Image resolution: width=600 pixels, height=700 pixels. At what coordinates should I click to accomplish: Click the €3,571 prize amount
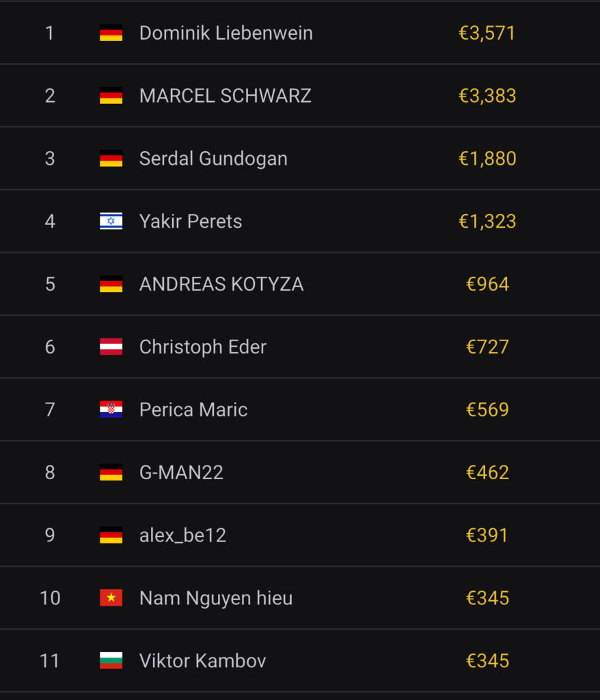[x=487, y=33]
